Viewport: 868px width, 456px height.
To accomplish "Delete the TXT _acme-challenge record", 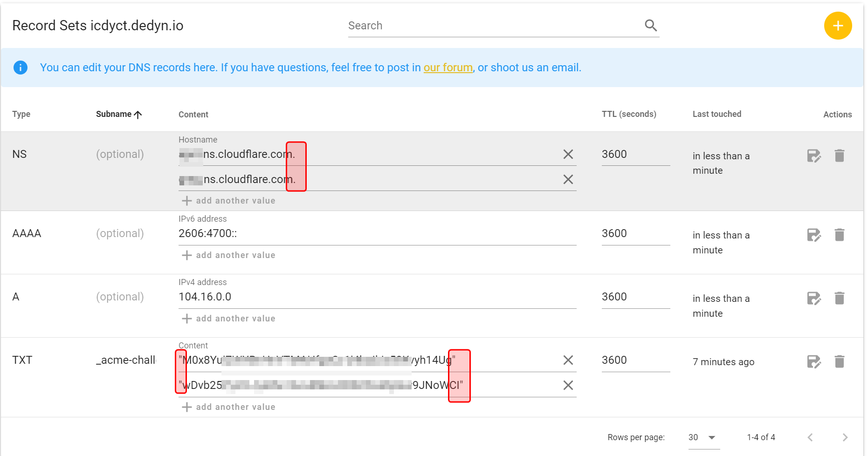I will pos(839,361).
